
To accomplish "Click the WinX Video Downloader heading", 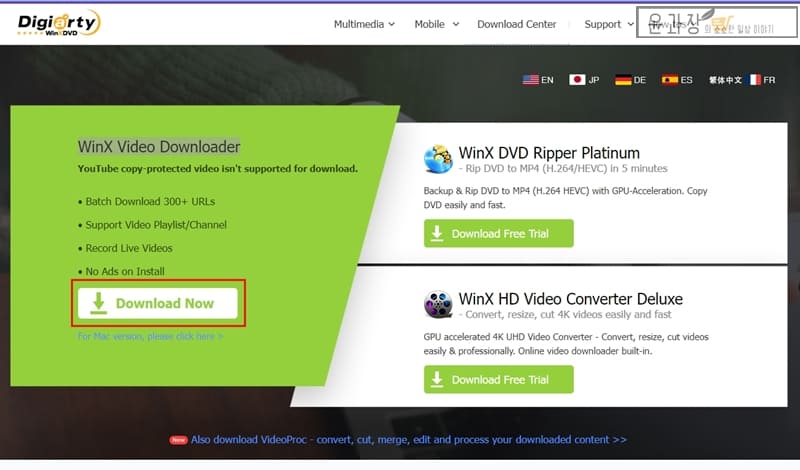I will [159, 146].
